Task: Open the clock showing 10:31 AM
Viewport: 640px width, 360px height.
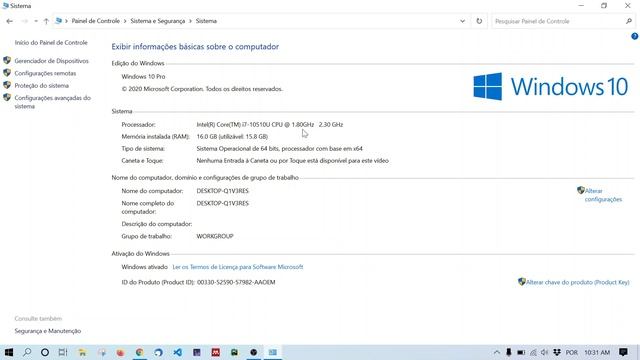Action: point(597,352)
